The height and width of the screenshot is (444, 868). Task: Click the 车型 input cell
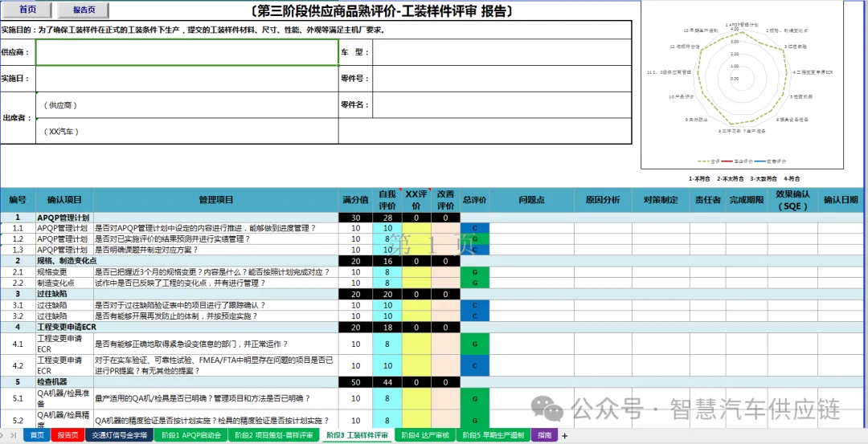(502, 52)
